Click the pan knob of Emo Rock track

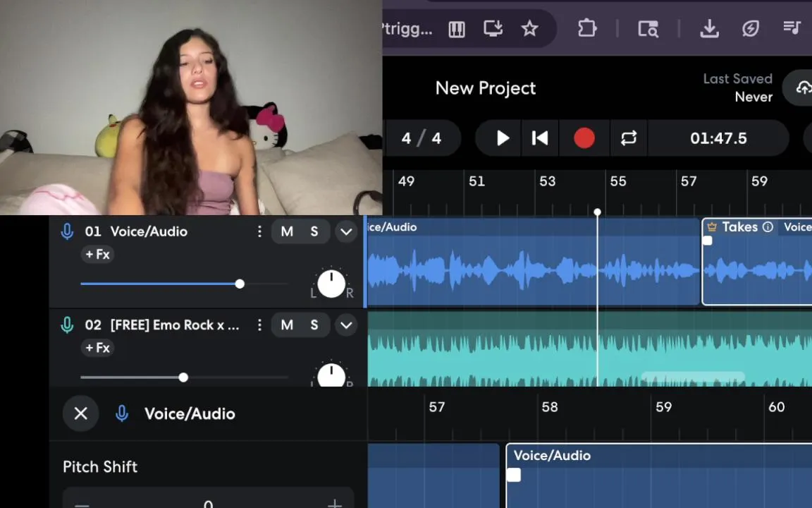click(331, 375)
